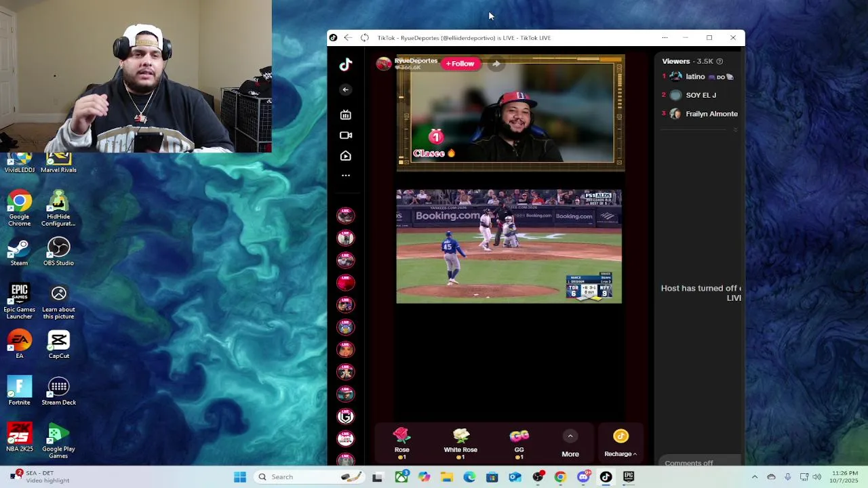Viewport: 868px width, 488px height.
Task: Open Xbox app from taskbar
Action: pos(401,477)
